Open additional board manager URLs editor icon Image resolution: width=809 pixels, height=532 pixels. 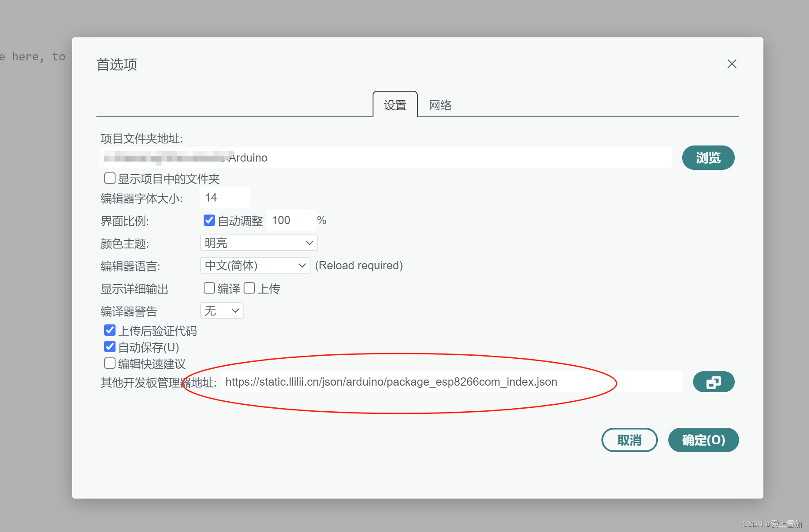[x=713, y=382]
